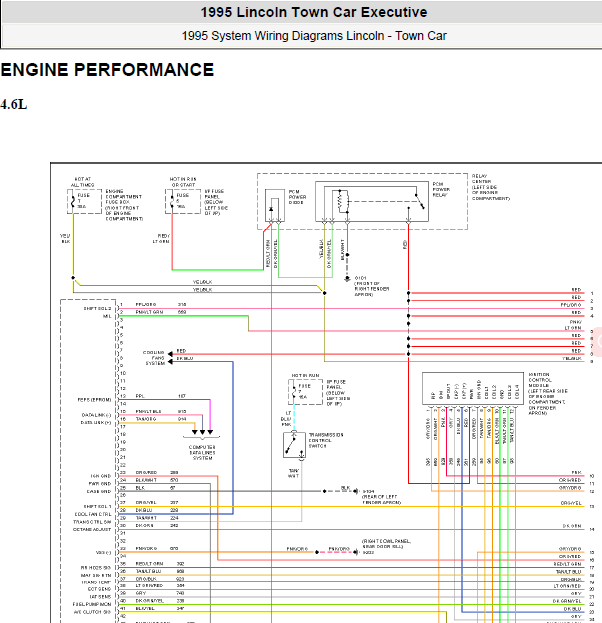Click the S134 splice connector symbol
The height and width of the screenshot is (623, 602).
pyautogui.click(x=356, y=491)
